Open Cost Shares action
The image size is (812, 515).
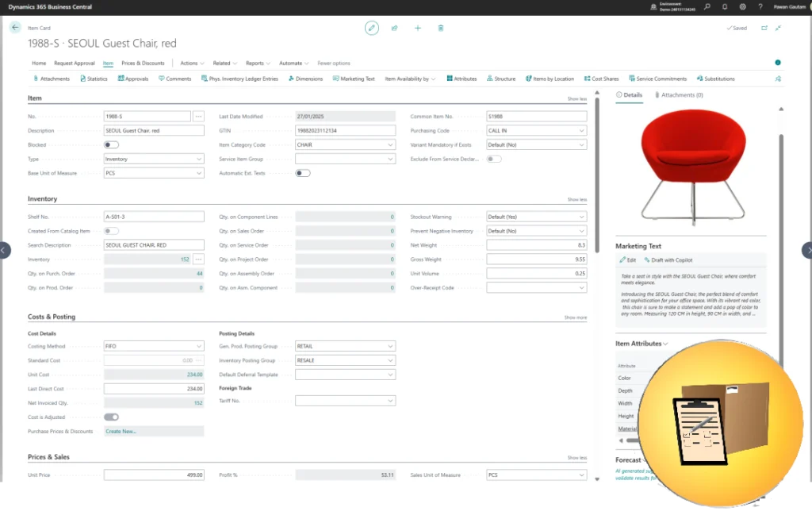[602, 79]
